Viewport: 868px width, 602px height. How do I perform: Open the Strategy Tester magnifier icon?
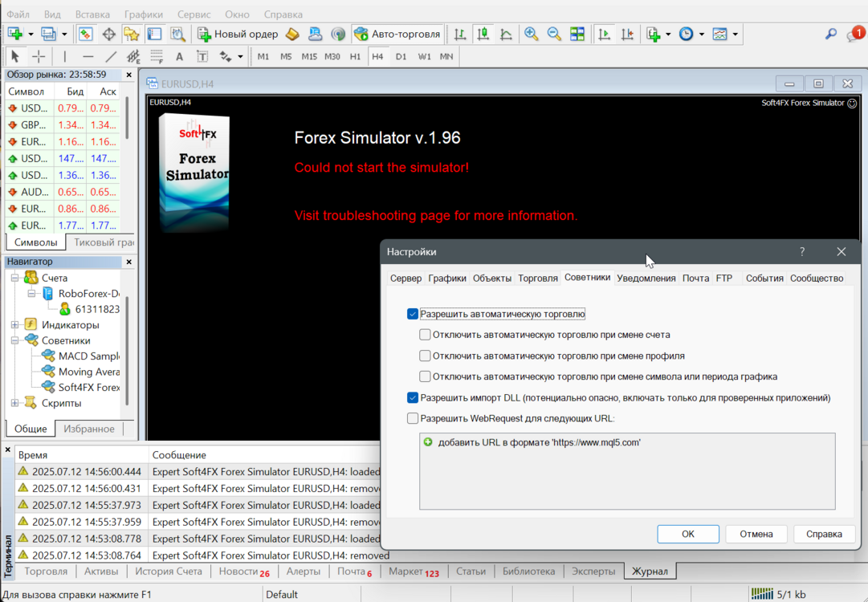pyautogui.click(x=177, y=35)
